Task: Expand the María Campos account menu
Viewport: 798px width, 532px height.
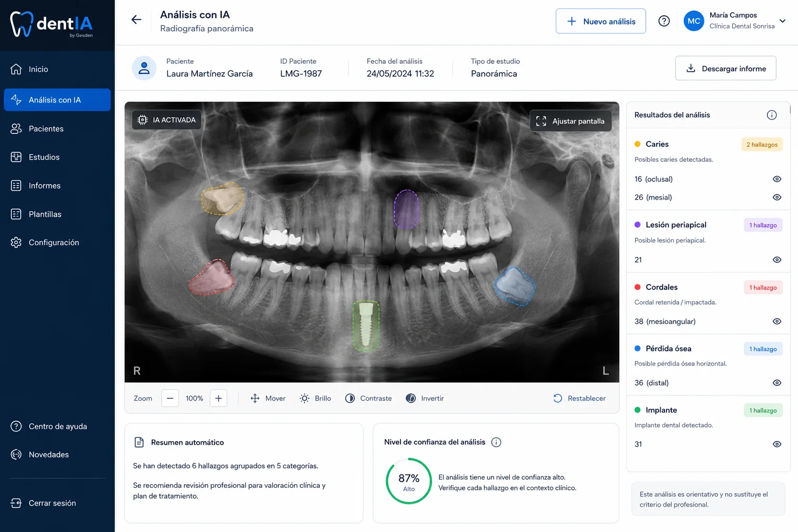Action: click(x=782, y=21)
